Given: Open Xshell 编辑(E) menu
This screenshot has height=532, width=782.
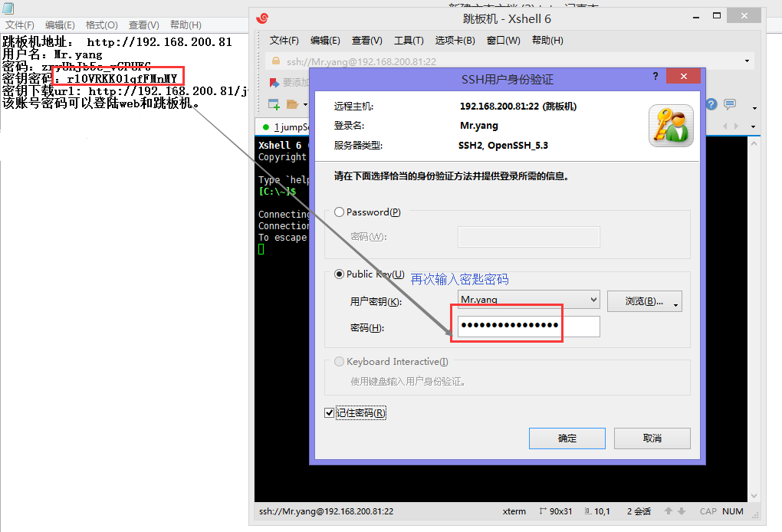Looking at the screenshot, I should point(325,41).
